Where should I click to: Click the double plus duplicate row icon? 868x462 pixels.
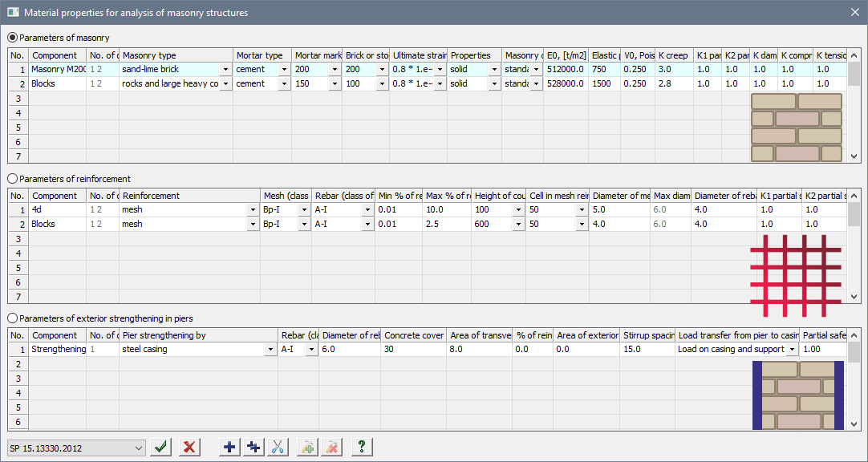point(254,447)
